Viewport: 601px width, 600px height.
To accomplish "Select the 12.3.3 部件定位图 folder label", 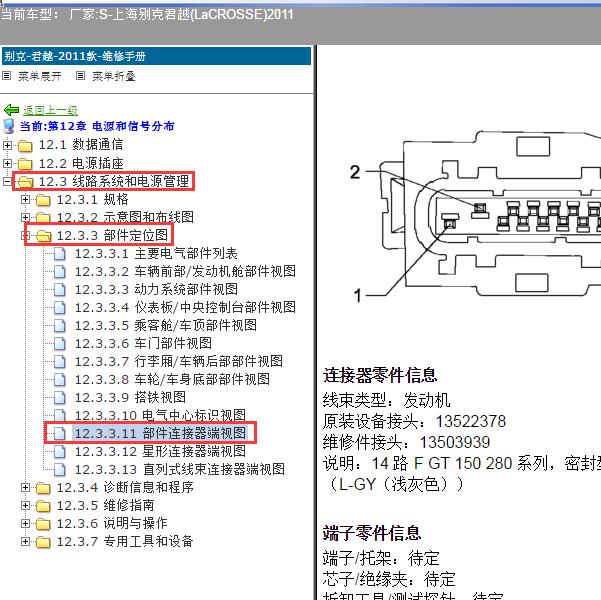I will click(113, 236).
